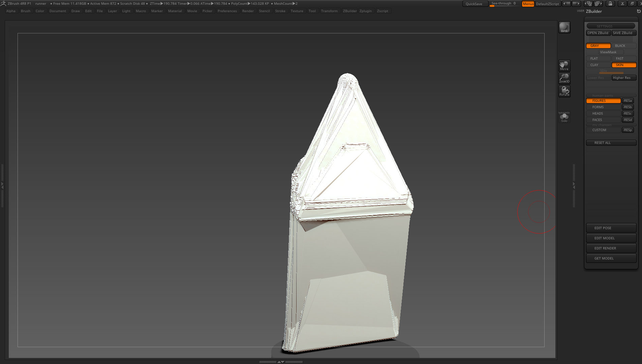
Task: Toggle the Menus button off
Action: click(528, 4)
